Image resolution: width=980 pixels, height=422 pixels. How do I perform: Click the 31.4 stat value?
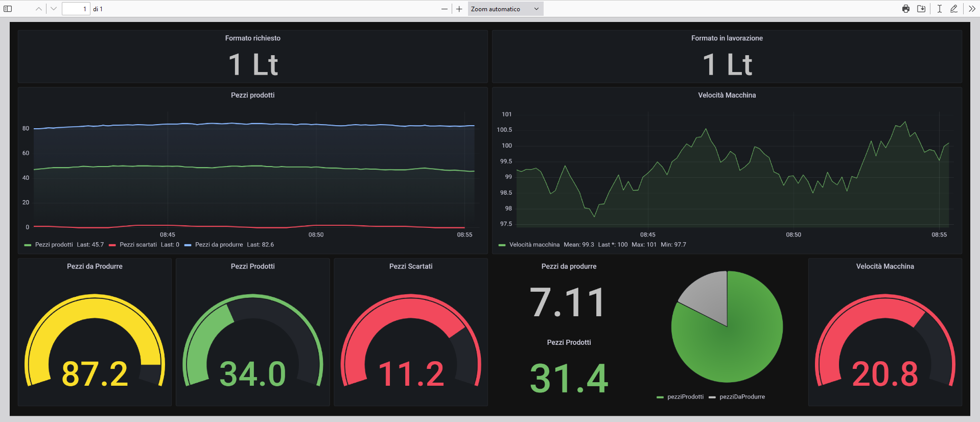[x=569, y=379]
